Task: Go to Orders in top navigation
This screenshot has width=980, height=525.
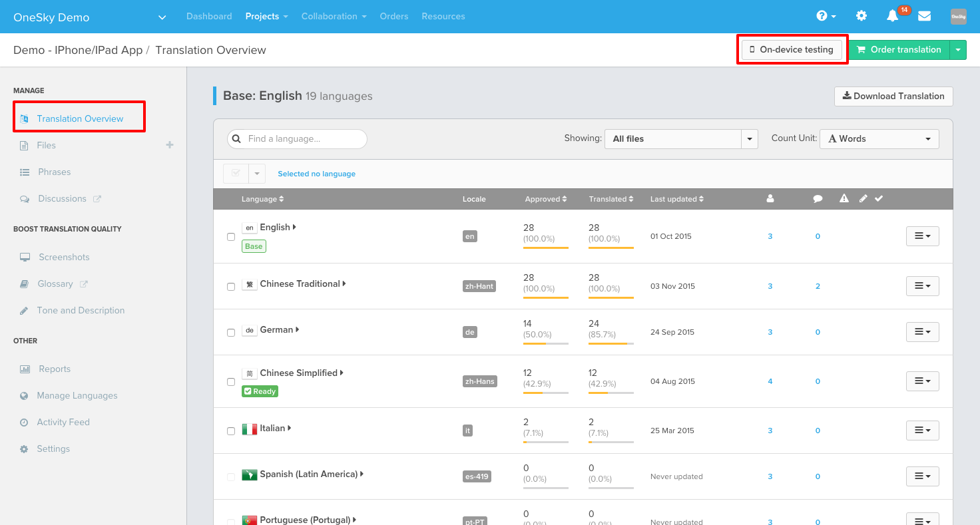Action: 394,16
